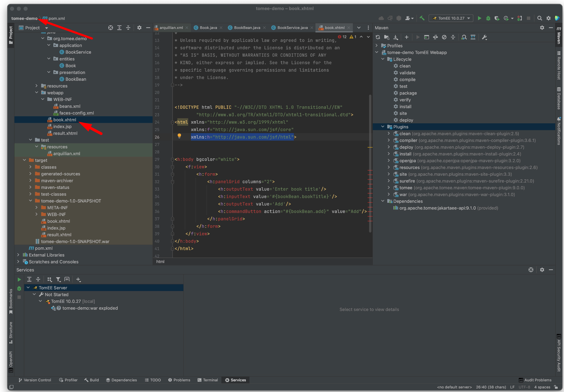Image resolution: width=564 pixels, height=392 pixels.
Task: Toggle Maven offline mode icon
Action: (435, 37)
